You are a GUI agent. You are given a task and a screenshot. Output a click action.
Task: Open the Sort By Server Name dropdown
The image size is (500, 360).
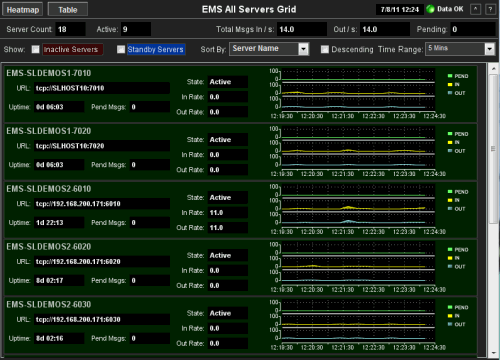pos(269,49)
